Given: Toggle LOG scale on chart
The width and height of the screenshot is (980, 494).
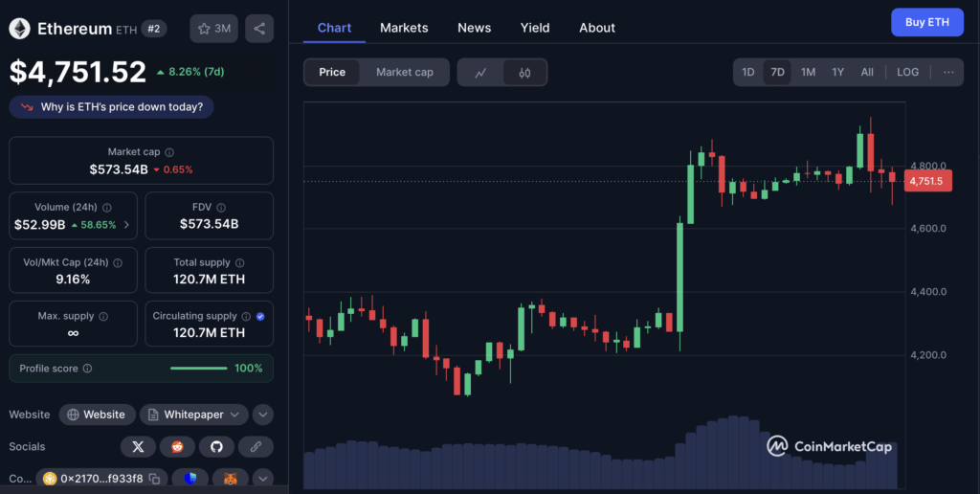Looking at the screenshot, I should (907, 72).
